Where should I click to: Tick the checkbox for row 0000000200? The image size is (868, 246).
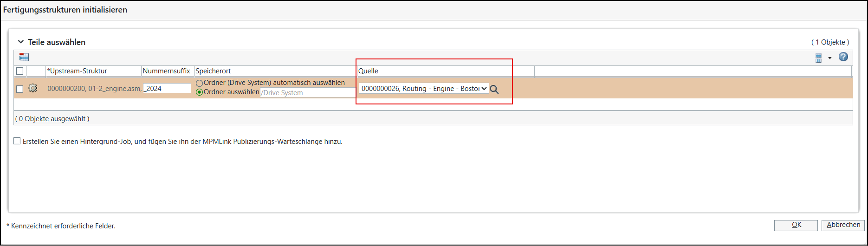[x=19, y=89]
